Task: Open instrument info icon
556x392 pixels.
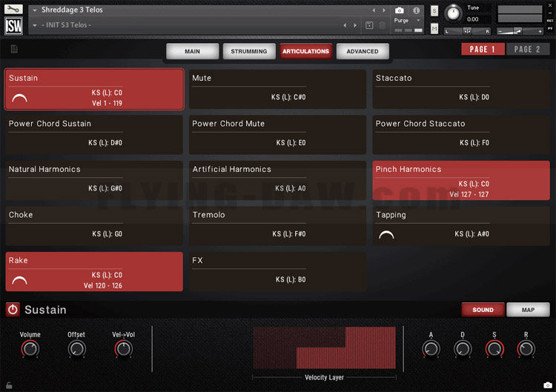Action: point(417,10)
